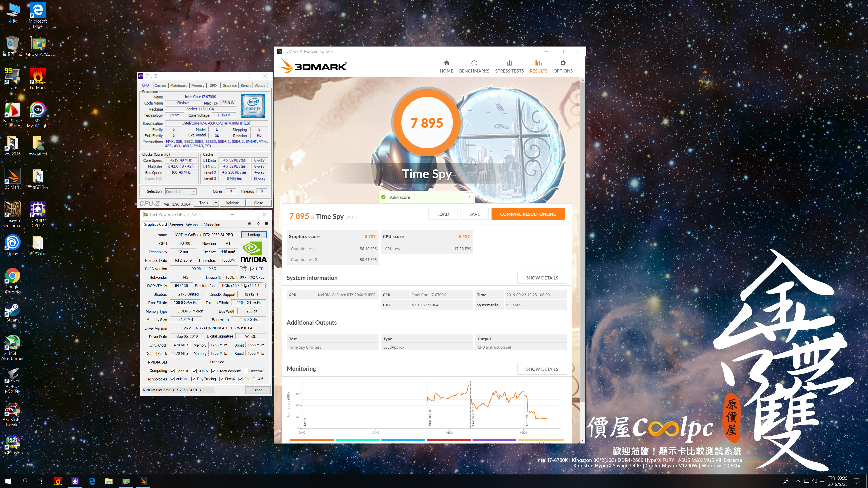
Task: Show hidden system tray icons
Action: tap(797, 481)
